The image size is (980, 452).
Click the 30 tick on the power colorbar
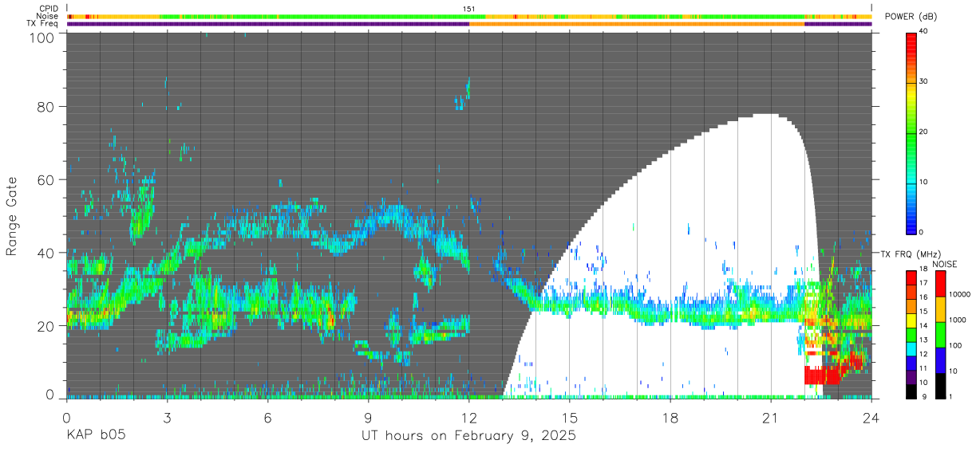pyautogui.click(x=923, y=81)
